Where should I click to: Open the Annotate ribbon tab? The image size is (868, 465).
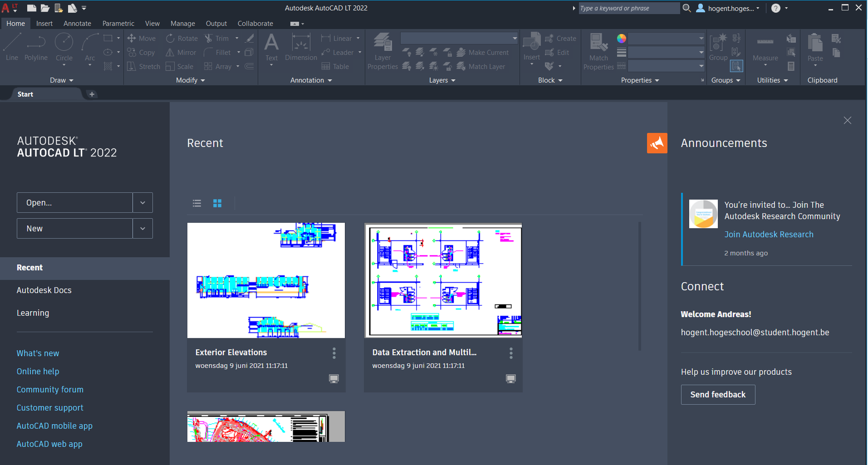point(77,24)
